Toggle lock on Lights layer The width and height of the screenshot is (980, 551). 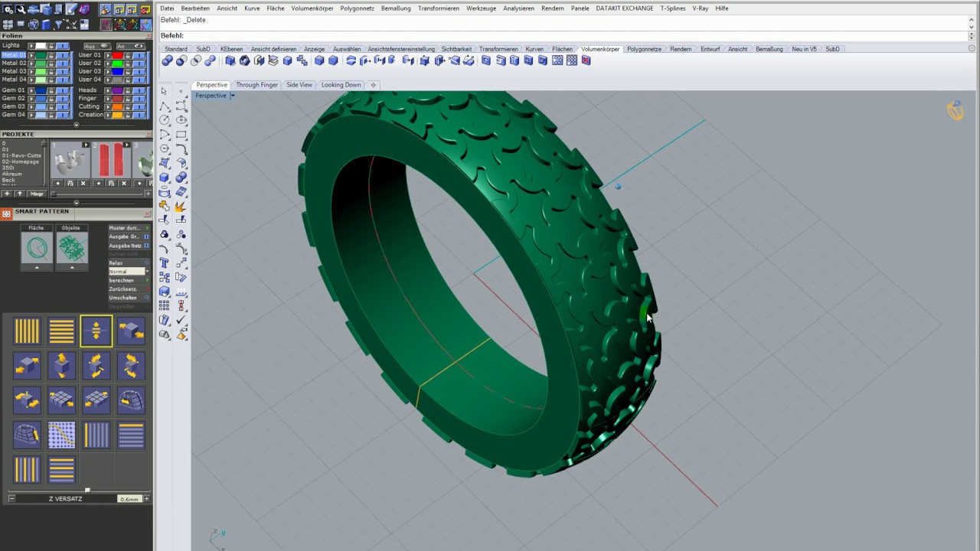tap(51, 46)
